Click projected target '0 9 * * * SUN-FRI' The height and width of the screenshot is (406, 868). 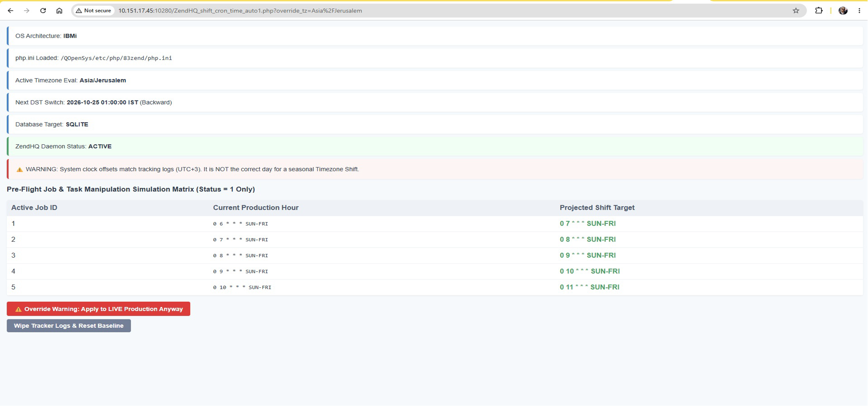click(587, 255)
